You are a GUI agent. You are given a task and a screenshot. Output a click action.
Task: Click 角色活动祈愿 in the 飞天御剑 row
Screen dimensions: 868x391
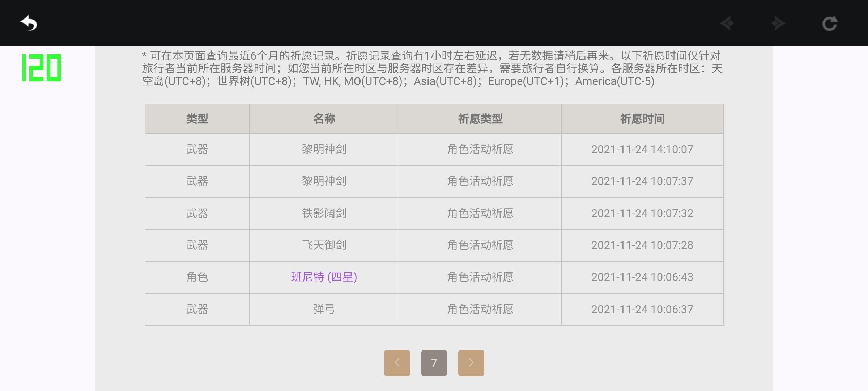(480, 245)
